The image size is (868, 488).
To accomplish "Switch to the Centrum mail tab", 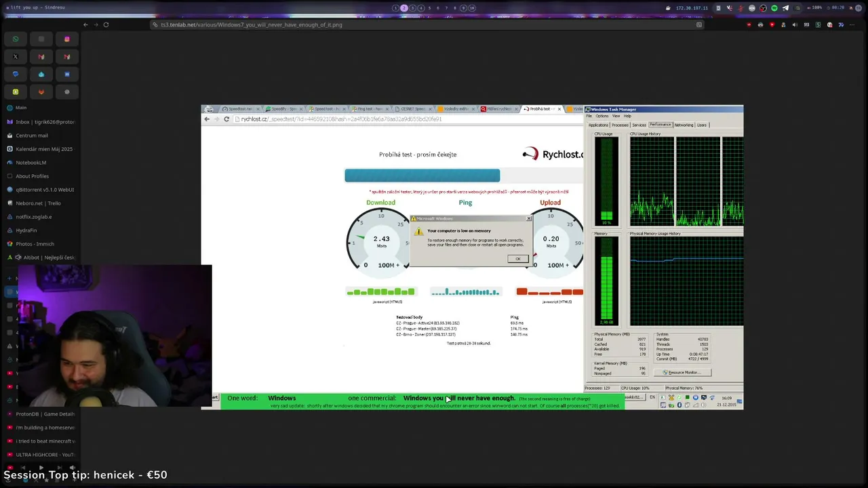I will coord(41,136).
